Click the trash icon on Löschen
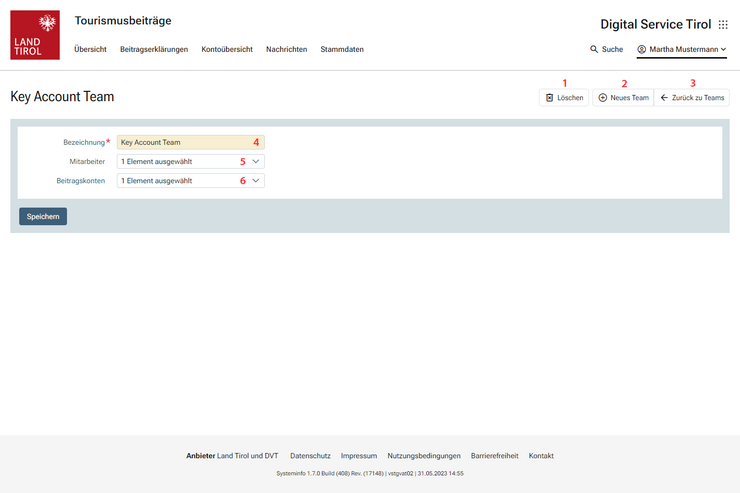The width and height of the screenshot is (740, 493). [549, 98]
